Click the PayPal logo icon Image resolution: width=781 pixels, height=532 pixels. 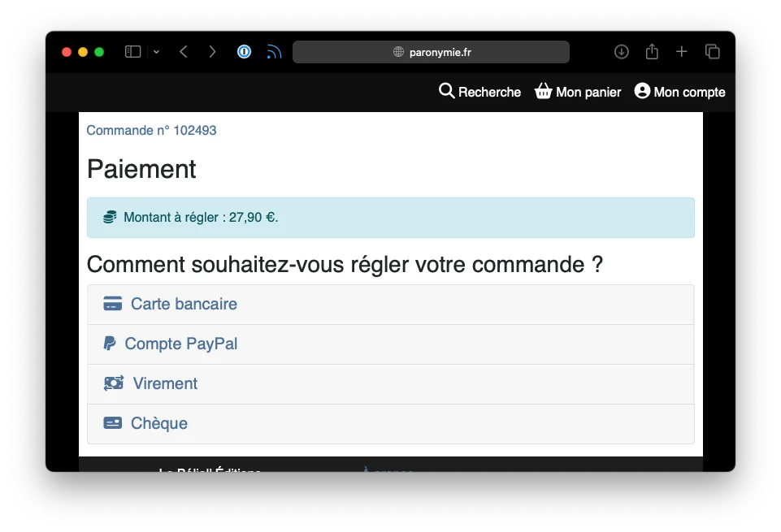(x=111, y=344)
